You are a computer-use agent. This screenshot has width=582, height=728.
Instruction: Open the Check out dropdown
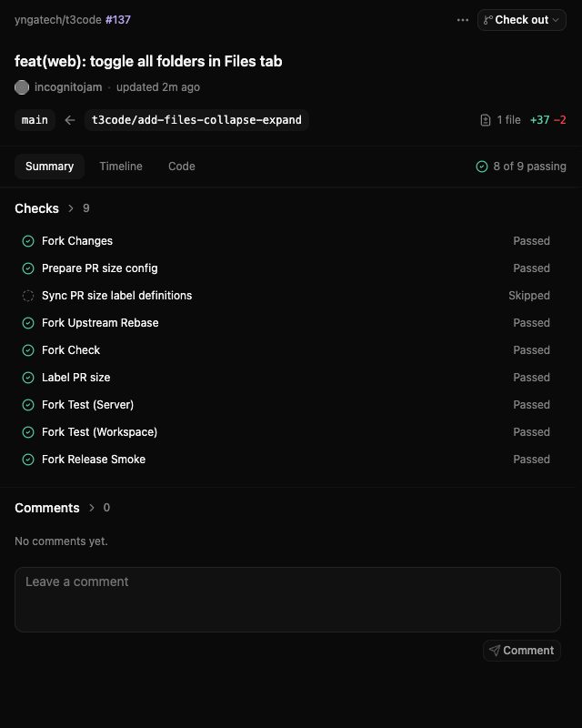(521, 20)
